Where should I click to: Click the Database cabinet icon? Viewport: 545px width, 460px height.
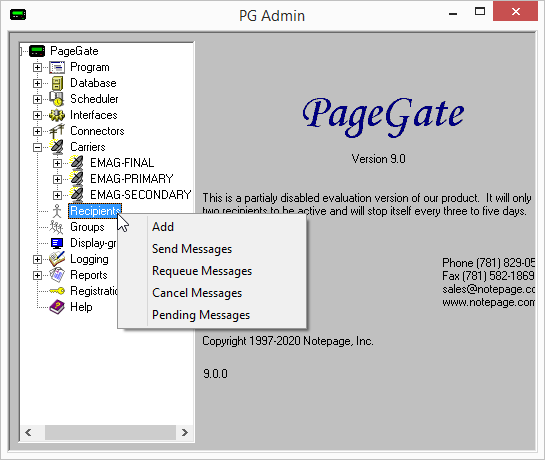click(x=57, y=83)
